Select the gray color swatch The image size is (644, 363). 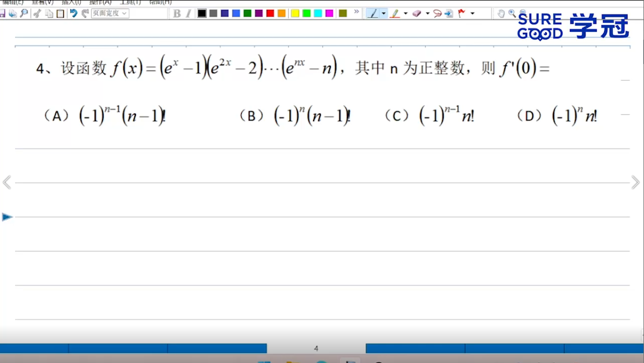coord(213,13)
